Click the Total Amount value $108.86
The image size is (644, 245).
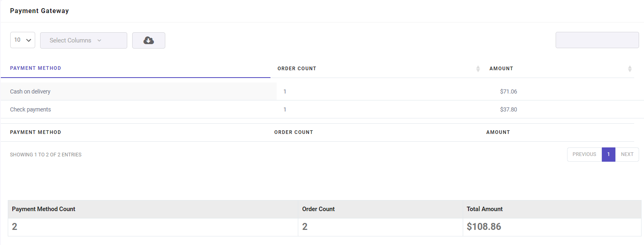coord(484,227)
